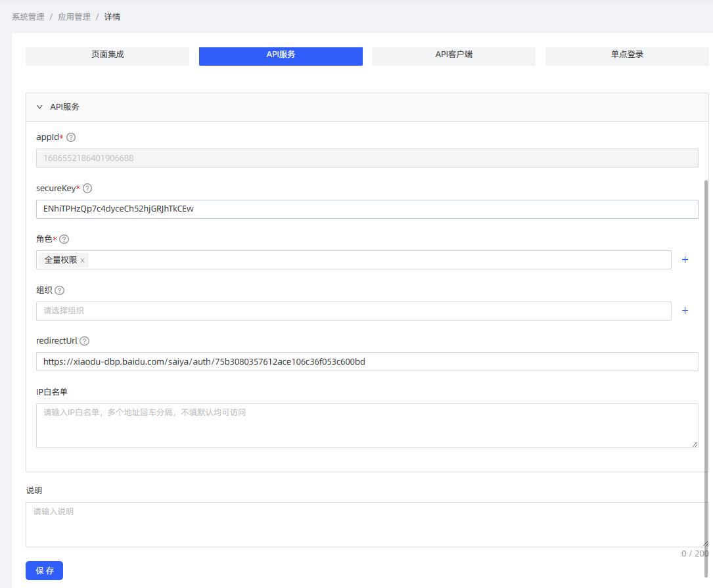Click the 保存 button
713x588 pixels.
coord(44,571)
